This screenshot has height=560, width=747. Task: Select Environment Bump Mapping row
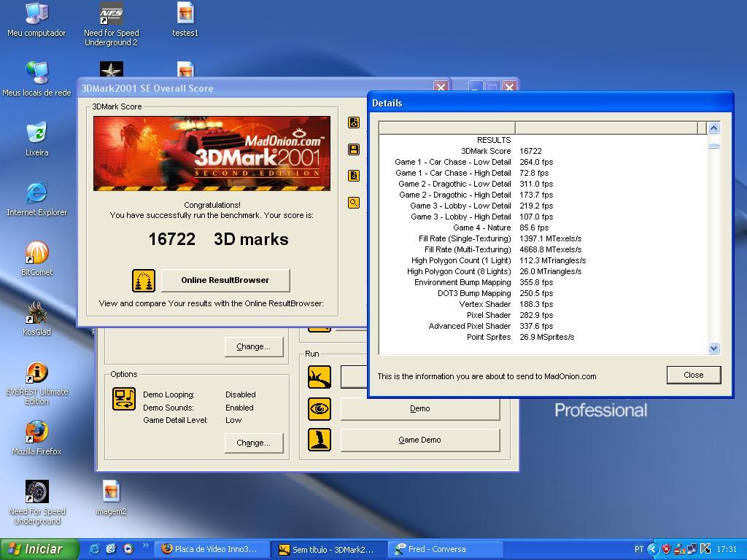[543, 282]
